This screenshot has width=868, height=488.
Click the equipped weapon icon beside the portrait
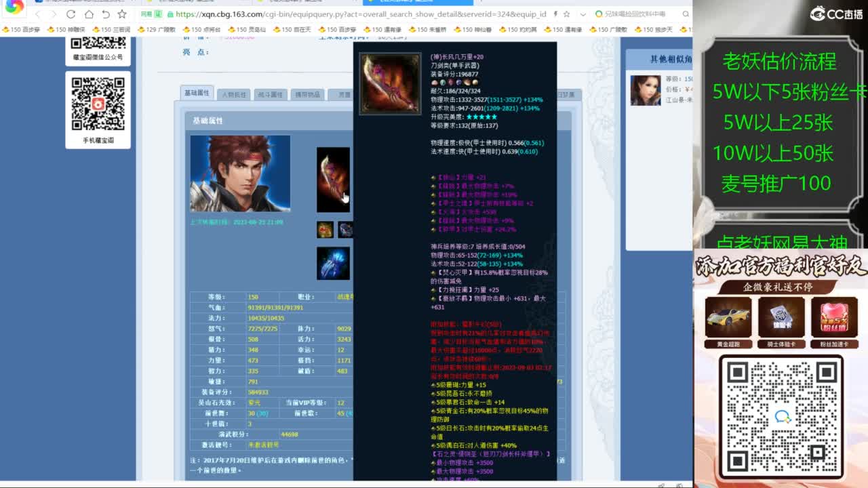pos(333,180)
